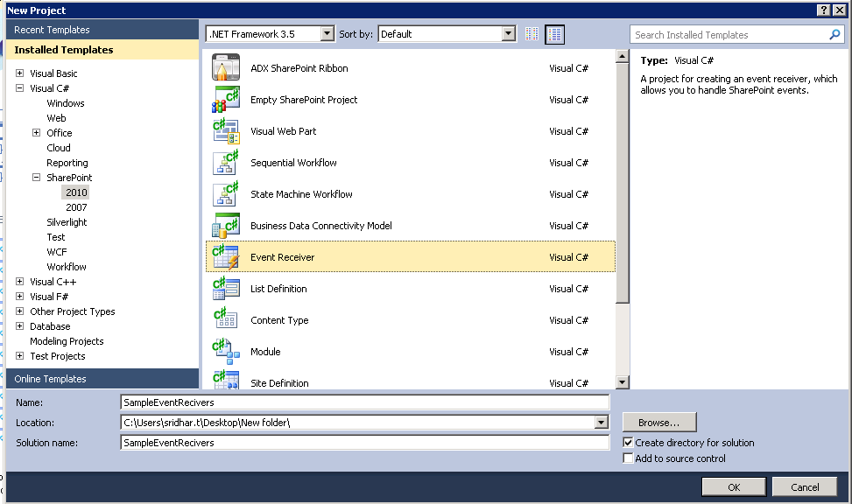Viewport: 852px width, 504px height.
Task: Select the Visual Web Part template icon
Action: coord(224,130)
